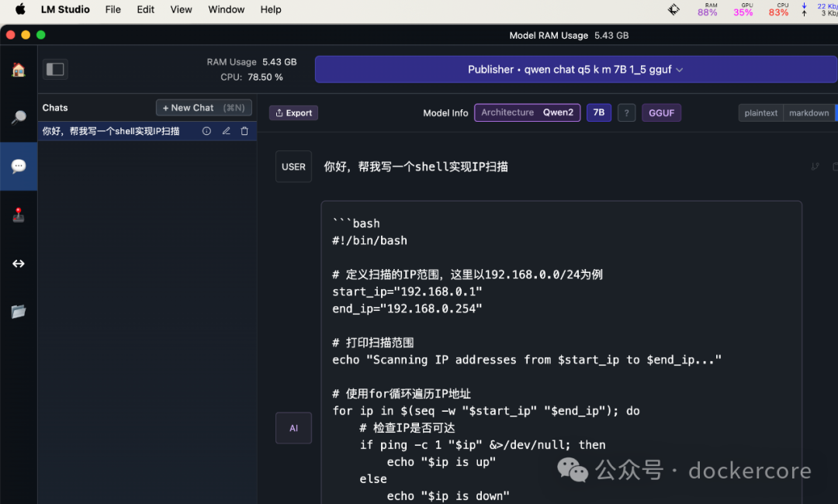Image resolution: width=838 pixels, height=504 pixels.
Task: Switch rendering to markdown
Action: 809,112
